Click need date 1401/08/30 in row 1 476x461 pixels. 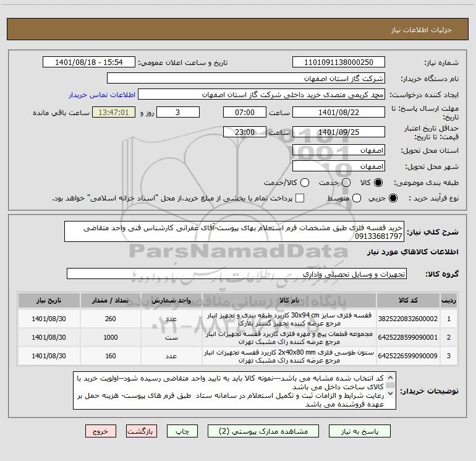49,319
